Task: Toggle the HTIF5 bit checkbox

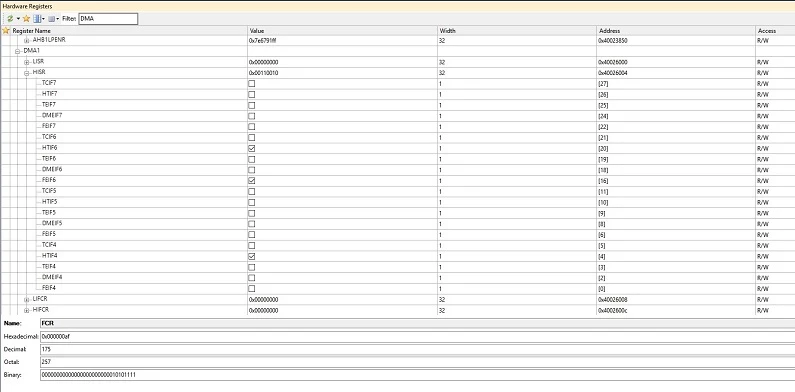Action: 251,202
